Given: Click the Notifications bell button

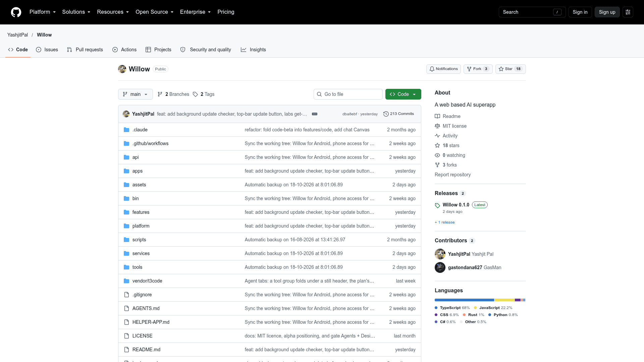Looking at the screenshot, I should coord(443,69).
